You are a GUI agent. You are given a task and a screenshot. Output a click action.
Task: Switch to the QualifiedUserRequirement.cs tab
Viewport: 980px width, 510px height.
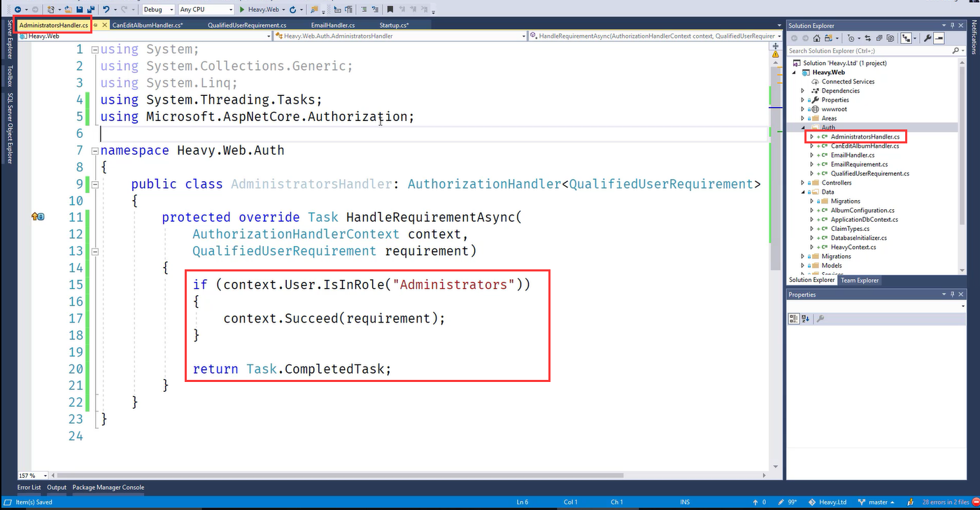point(247,25)
